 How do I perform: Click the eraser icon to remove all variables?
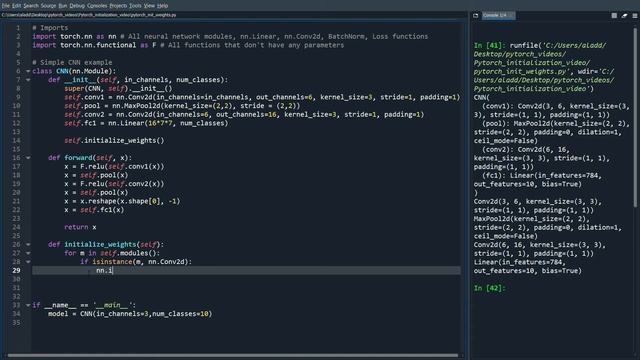point(624,16)
